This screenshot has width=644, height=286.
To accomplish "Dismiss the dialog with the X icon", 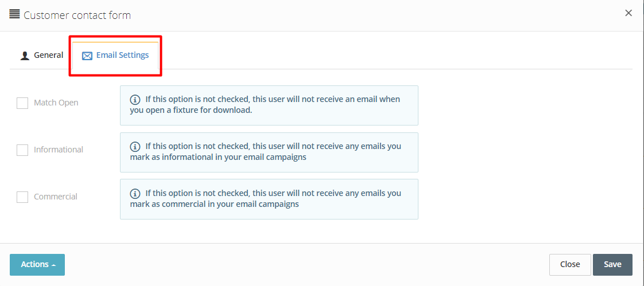I will [629, 13].
